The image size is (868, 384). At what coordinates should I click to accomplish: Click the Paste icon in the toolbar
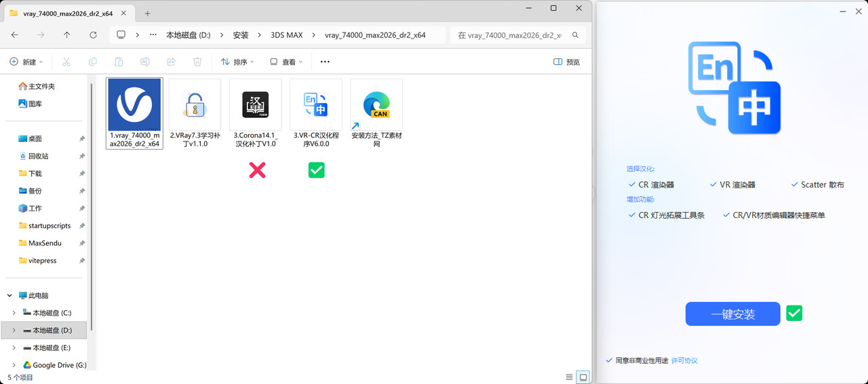click(119, 62)
